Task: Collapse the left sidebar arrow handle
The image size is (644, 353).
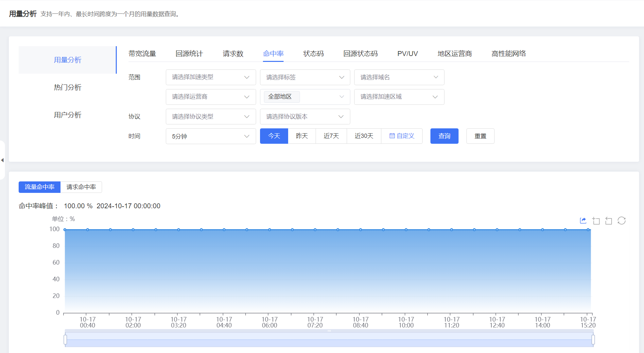Action: point(2,160)
